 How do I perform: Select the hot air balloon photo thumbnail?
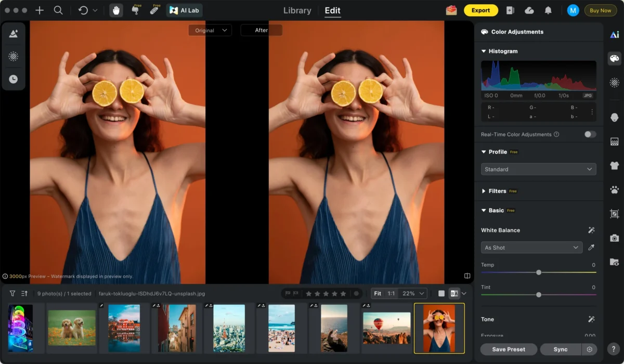pos(387,328)
